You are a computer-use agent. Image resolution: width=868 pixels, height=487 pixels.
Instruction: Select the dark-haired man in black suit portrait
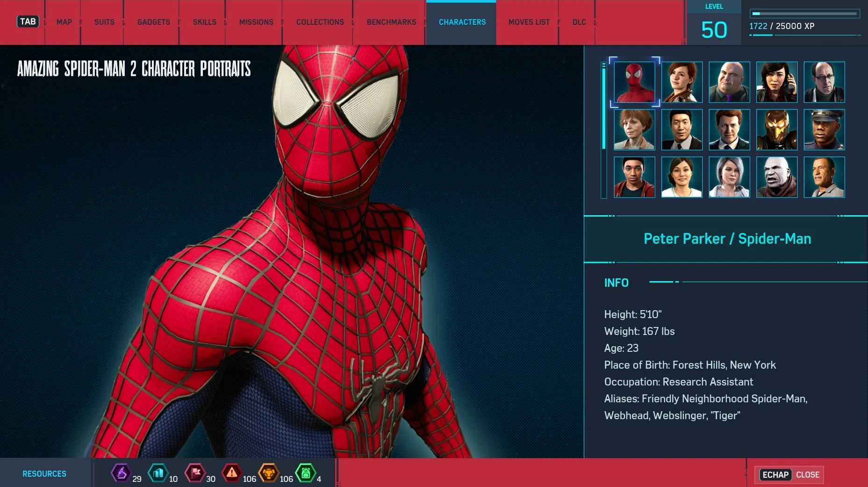click(682, 130)
